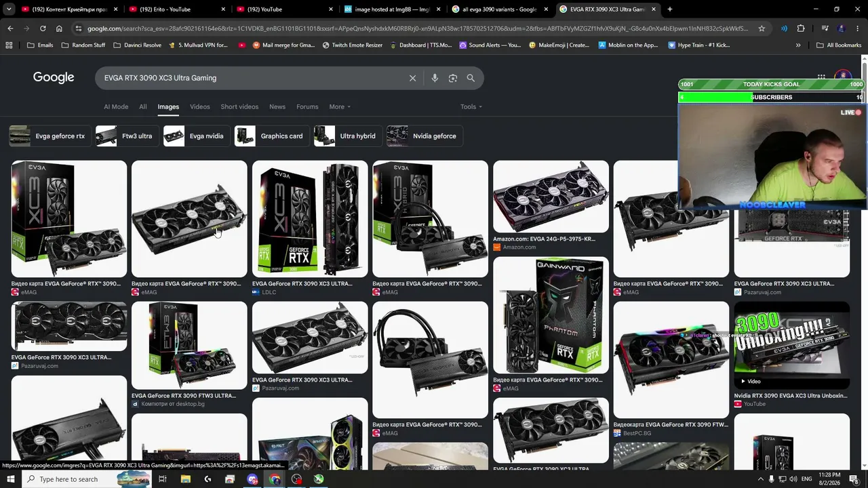Screen dimensions: 868x488
Task: Filter by Graphics card chip
Action: pyautogui.click(x=271, y=136)
